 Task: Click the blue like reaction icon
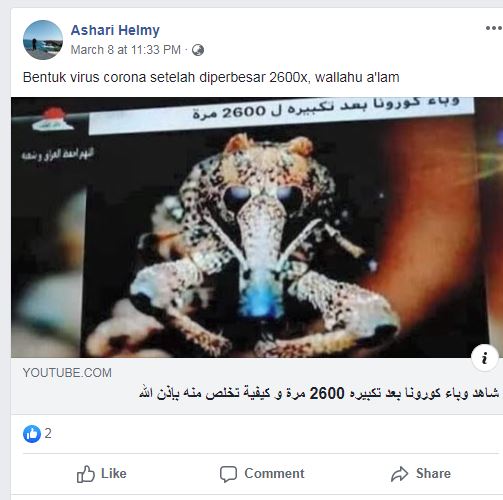[x=32, y=434]
